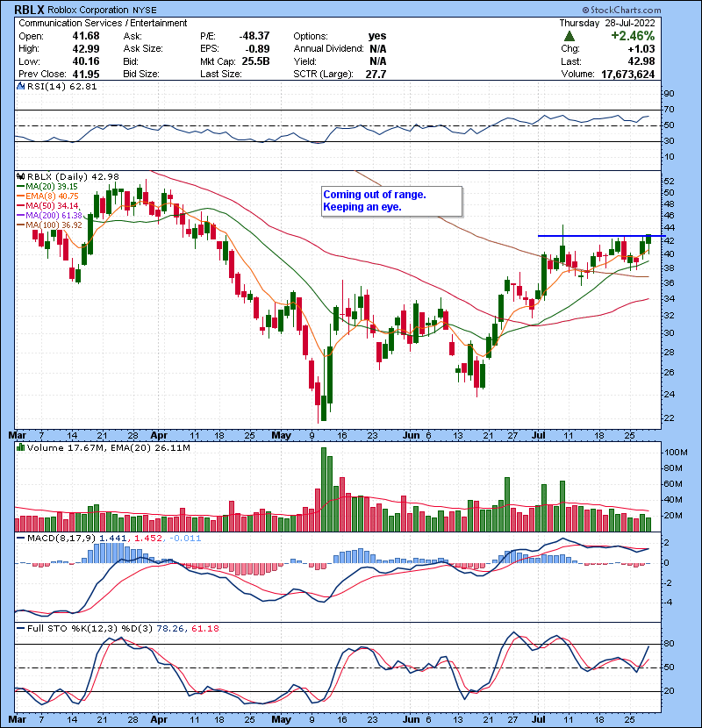Select the Roblox Corporation company name

pyautogui.click(x=88, y=10)
